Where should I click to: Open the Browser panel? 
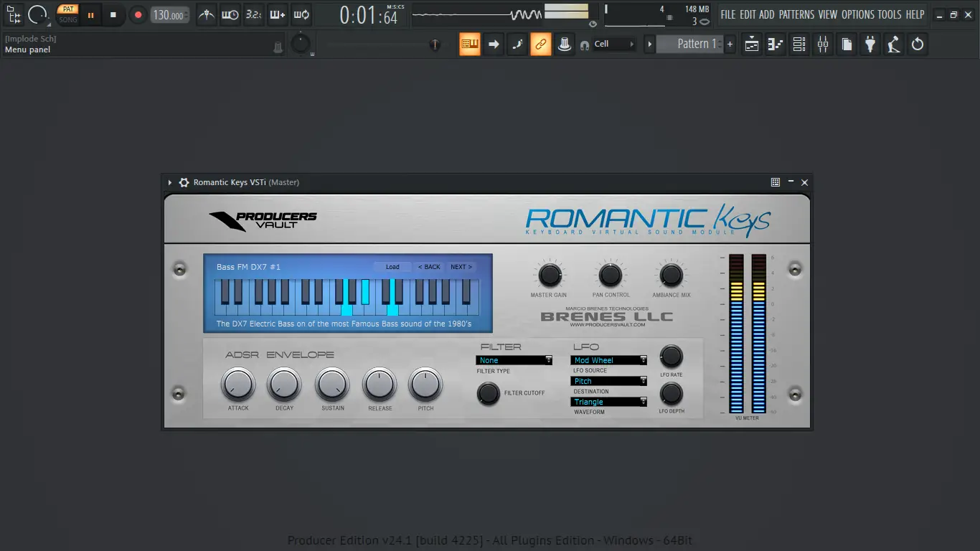click(846, 44)
